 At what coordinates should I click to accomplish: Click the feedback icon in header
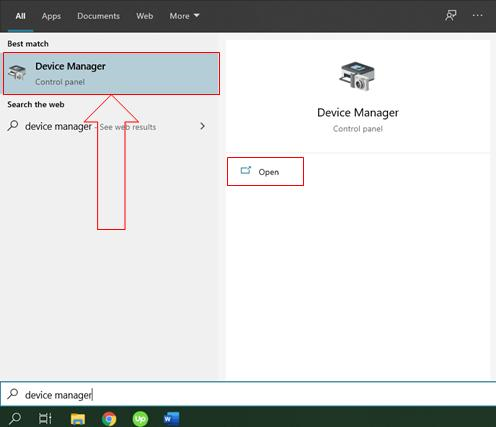(451, 15)
